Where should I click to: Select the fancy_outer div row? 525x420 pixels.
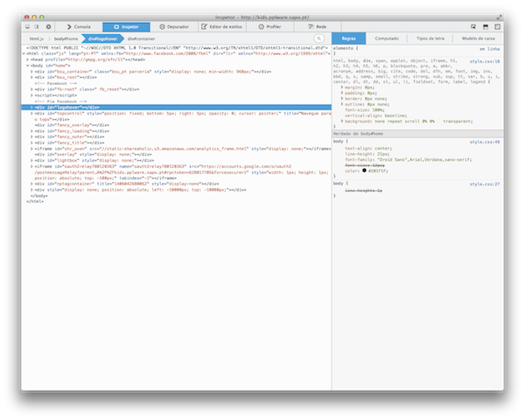tap(177, 136)
